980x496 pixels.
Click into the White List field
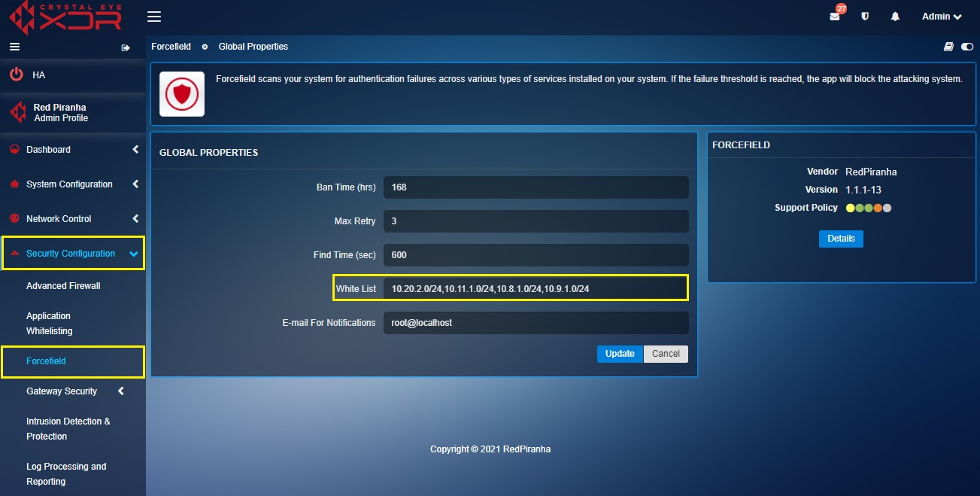coord(536,288)
